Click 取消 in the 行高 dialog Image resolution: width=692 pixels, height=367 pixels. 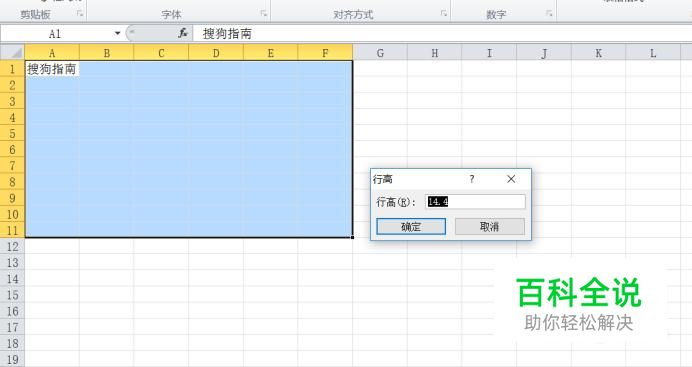[x=490, y=227]
